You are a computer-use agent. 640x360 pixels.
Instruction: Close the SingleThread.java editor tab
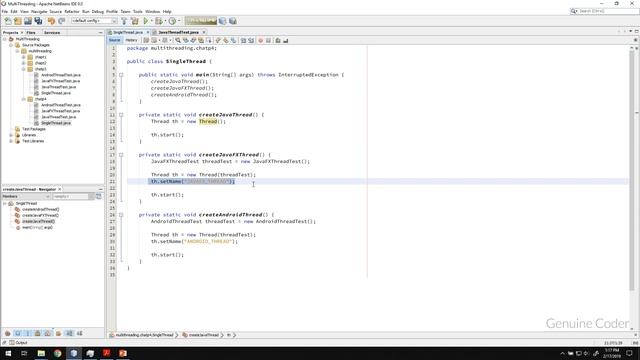pyautogui.click(x=148, y=32)
